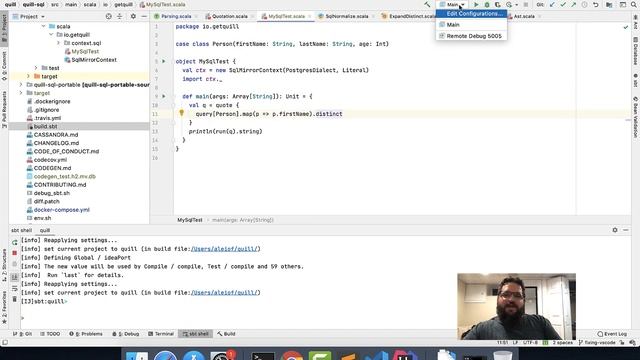Run the Main configuration with the green play icon
Image resolution: width=640 pixels, height=360 pixels.
click(x=476, y=4)
